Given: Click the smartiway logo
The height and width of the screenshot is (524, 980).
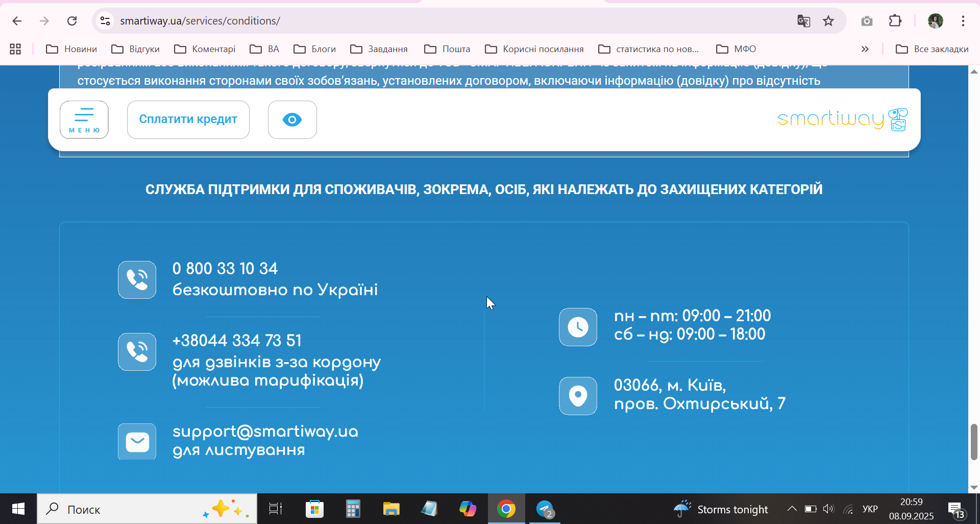Looking at the screenshot, I should 843,120.
